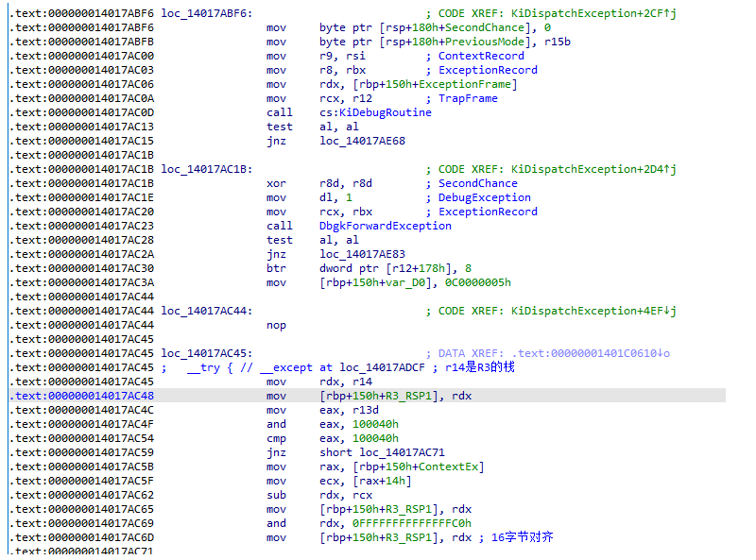Click the btr instruction mnemonic

[x=276, y=268]
